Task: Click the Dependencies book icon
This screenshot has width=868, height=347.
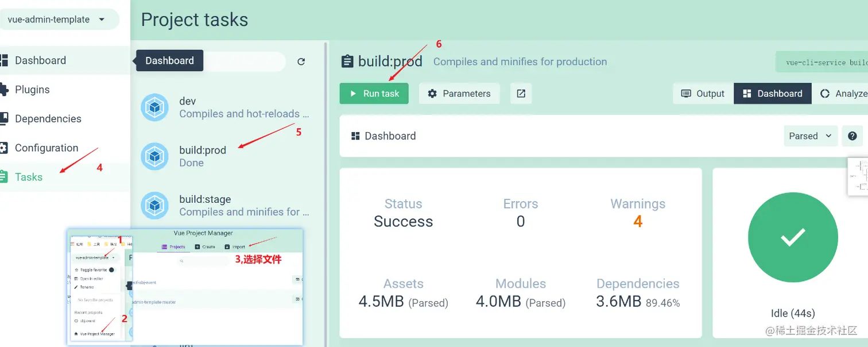Action: pos(3,119)
